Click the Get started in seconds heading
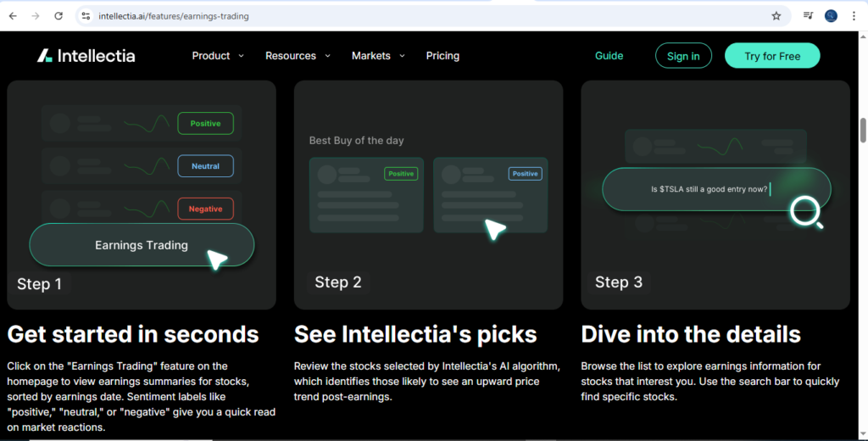The image size is (868, 441). pos(133,334)
